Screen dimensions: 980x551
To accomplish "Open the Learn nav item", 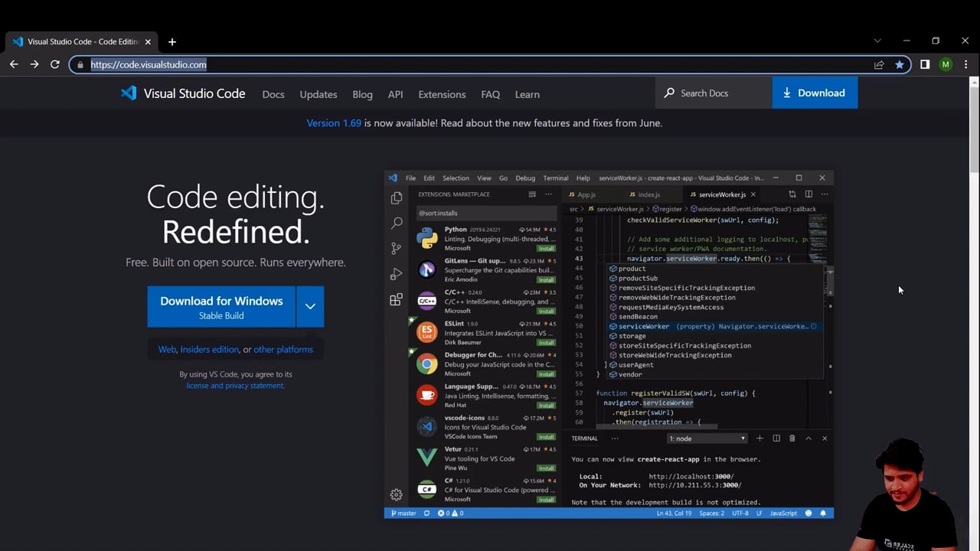I will (527, 94).
